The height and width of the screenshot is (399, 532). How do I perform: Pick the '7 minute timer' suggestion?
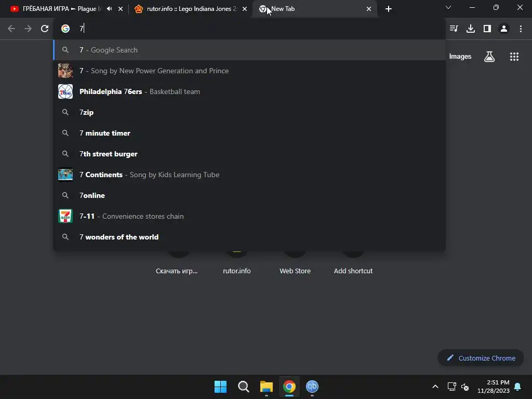pos(249,133)
